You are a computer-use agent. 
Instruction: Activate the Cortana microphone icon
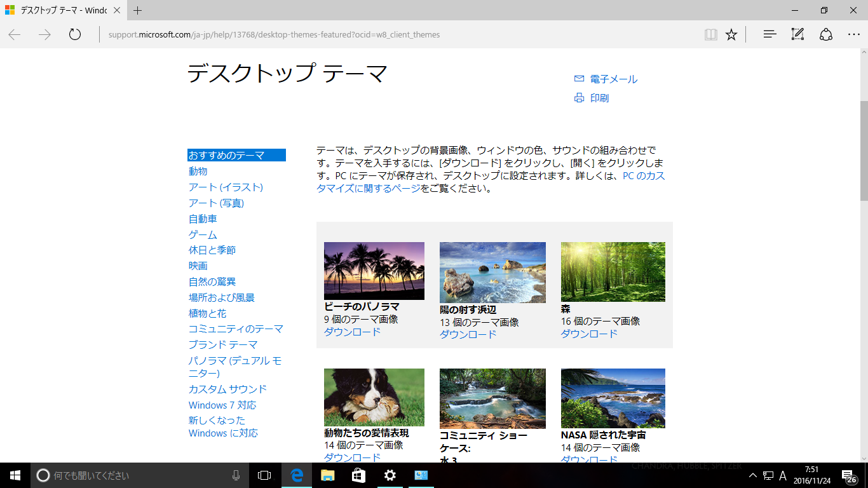pyautogui.click(x=236, y=475)
